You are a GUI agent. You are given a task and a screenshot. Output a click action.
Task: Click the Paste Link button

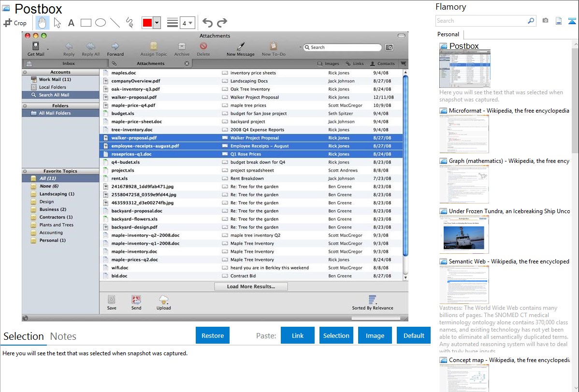[298, 335]
